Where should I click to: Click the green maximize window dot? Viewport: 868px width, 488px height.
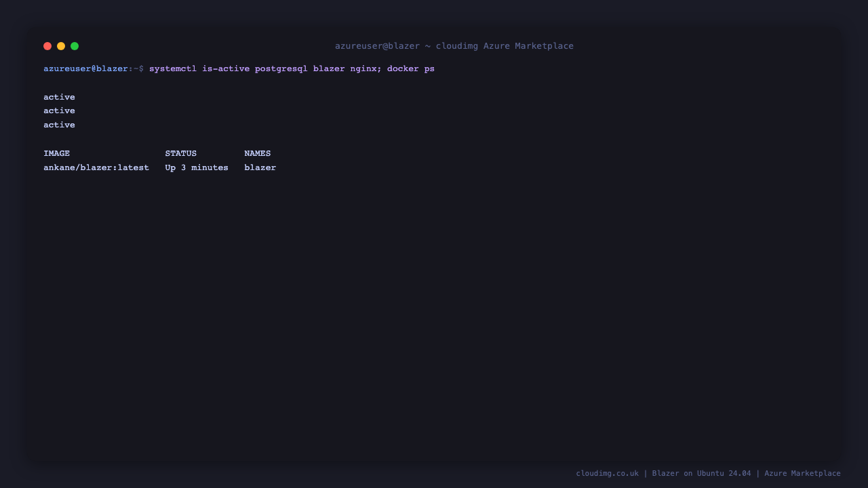click(x=75, y=46)
